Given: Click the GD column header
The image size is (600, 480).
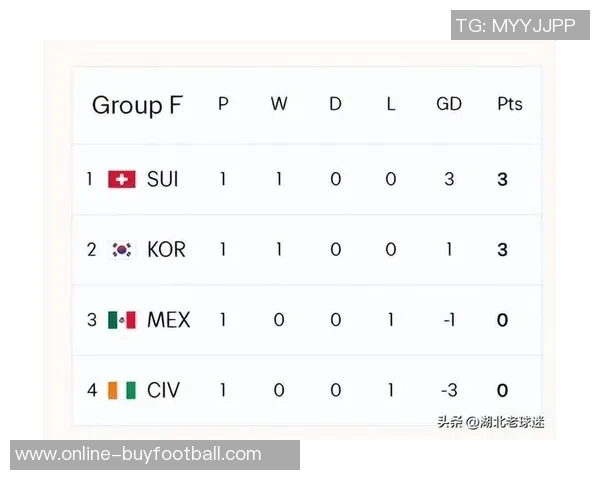Looking at the screenshot, I should pos(449,104).
